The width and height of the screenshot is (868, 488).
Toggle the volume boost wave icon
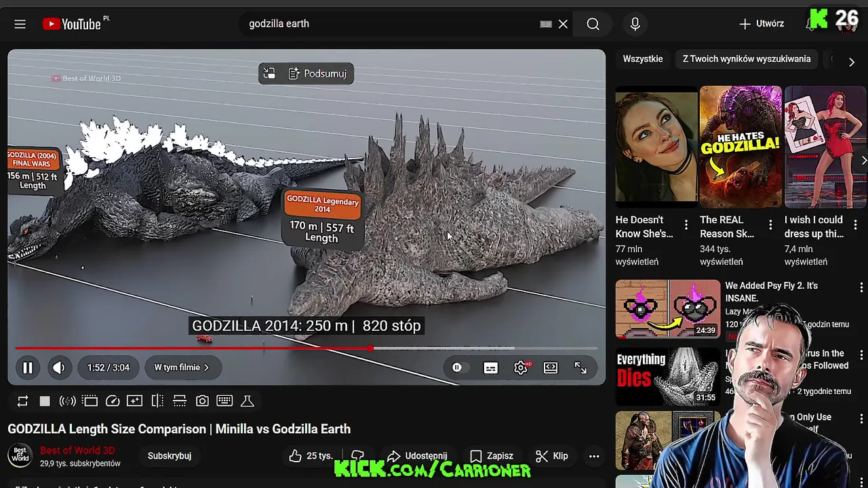click(x=67, y=401)
